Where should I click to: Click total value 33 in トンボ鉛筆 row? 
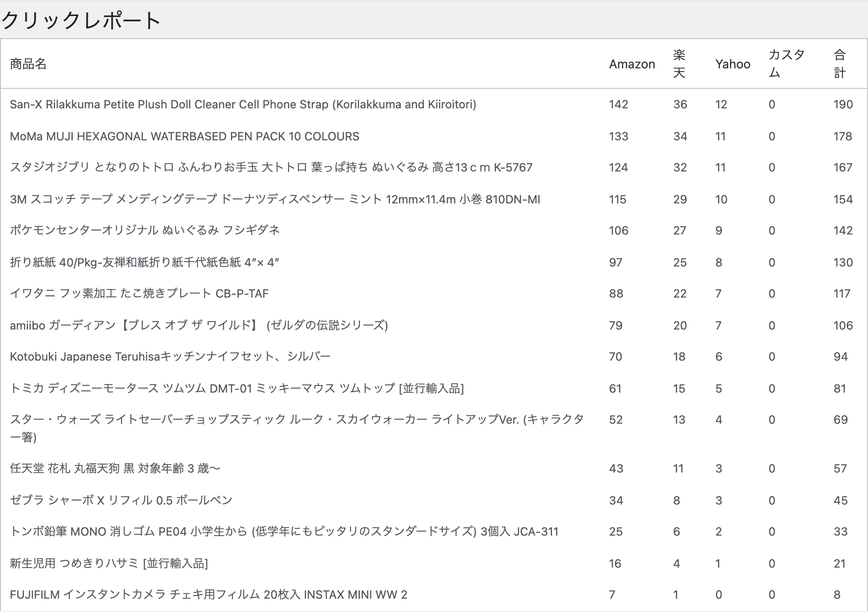coord(840,532)
